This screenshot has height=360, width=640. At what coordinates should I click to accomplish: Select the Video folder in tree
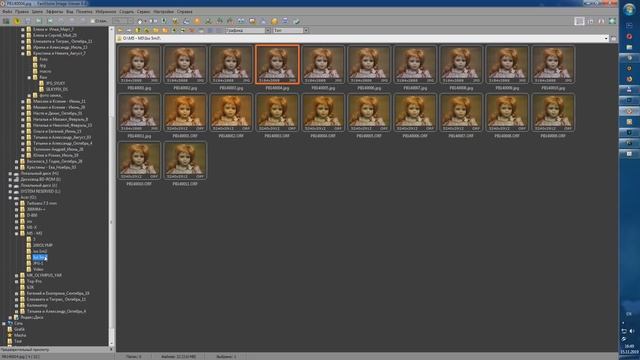click(x=38, y=269)
